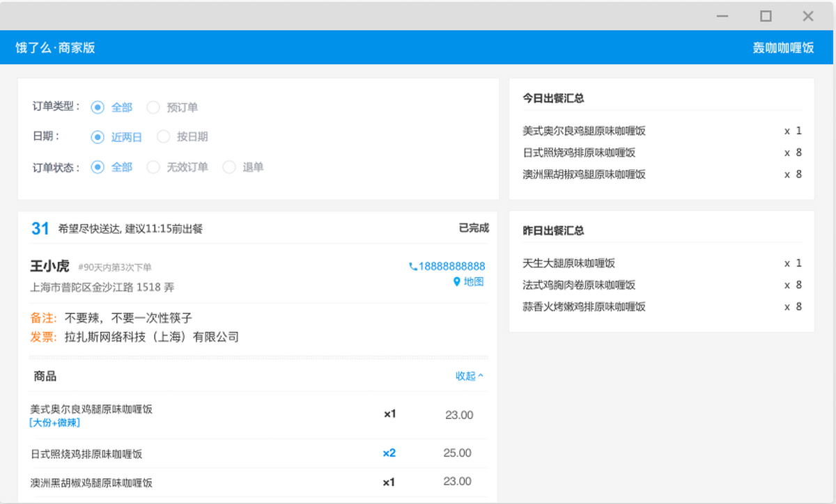Click 法式鸡胸肉卷原味咖喱饭 in yesterday's summary

click(580, 285)
